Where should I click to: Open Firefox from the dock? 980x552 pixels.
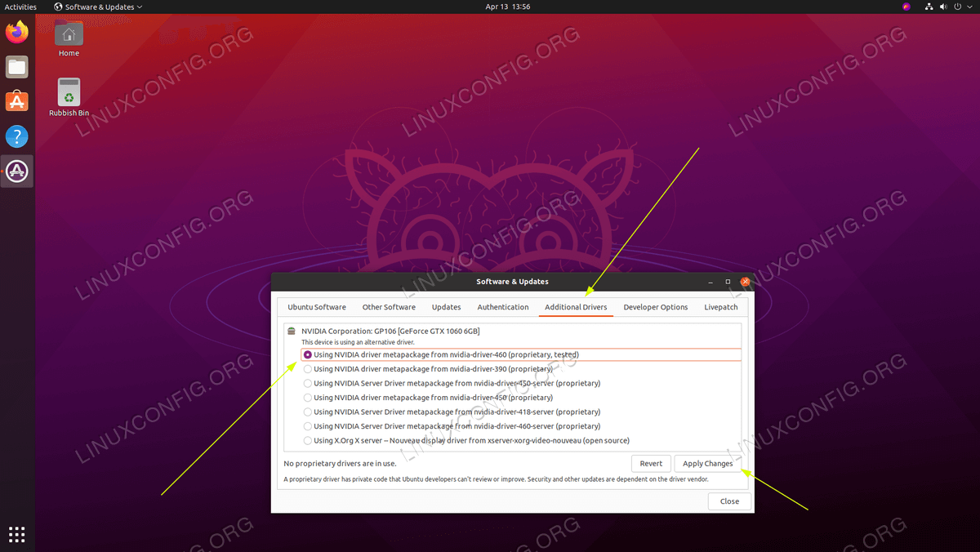16,33
